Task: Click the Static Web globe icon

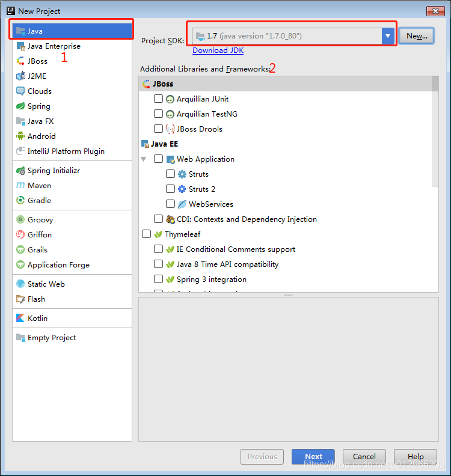Action: click(x=20, y=284)
